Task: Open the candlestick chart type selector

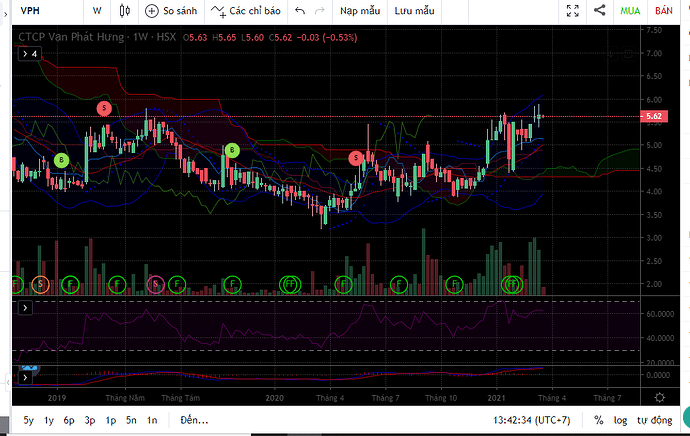Action: pyautogui.click(x=125, y=10)
